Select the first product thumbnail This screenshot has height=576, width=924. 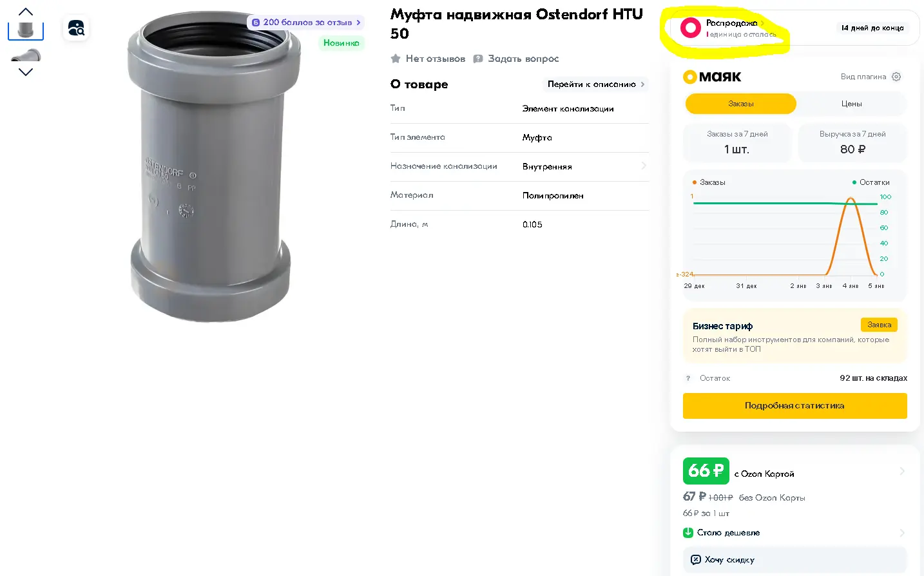(x=26, y=30)
